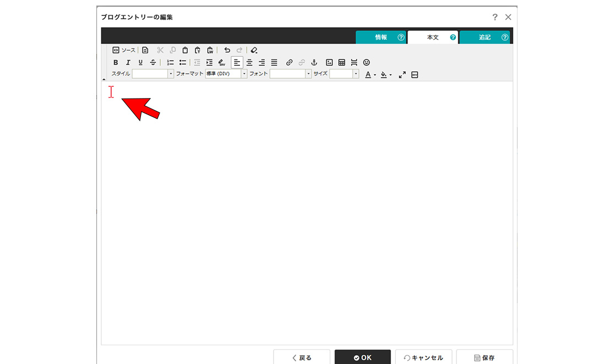Insert a link using the chain icon
Screen dimensions: 599x364
(289, 63)
